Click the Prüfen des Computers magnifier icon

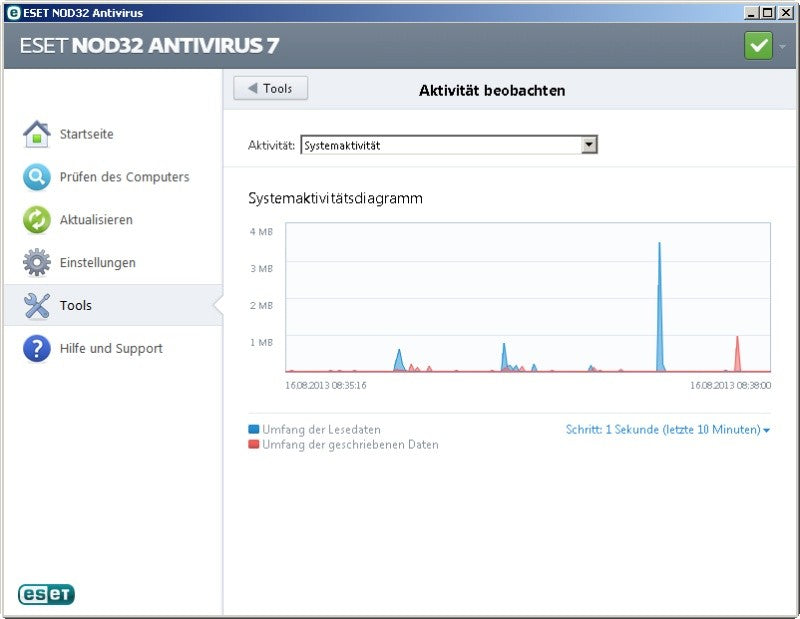(37, 177)
